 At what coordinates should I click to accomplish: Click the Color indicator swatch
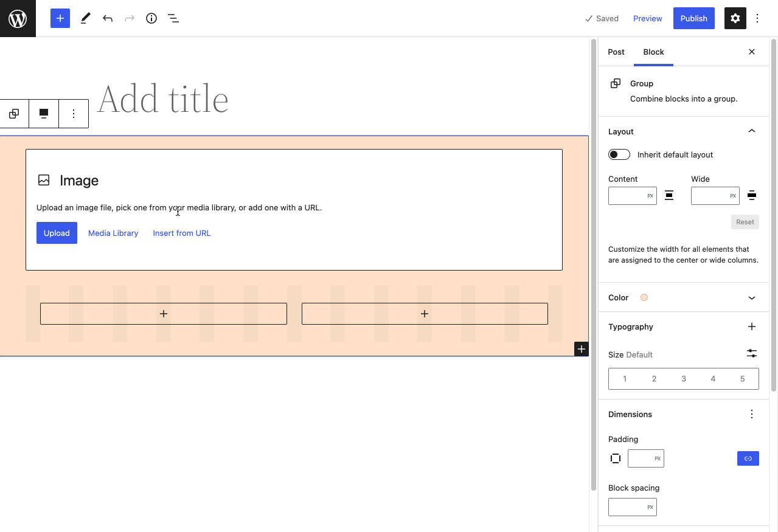coord(644,297)
